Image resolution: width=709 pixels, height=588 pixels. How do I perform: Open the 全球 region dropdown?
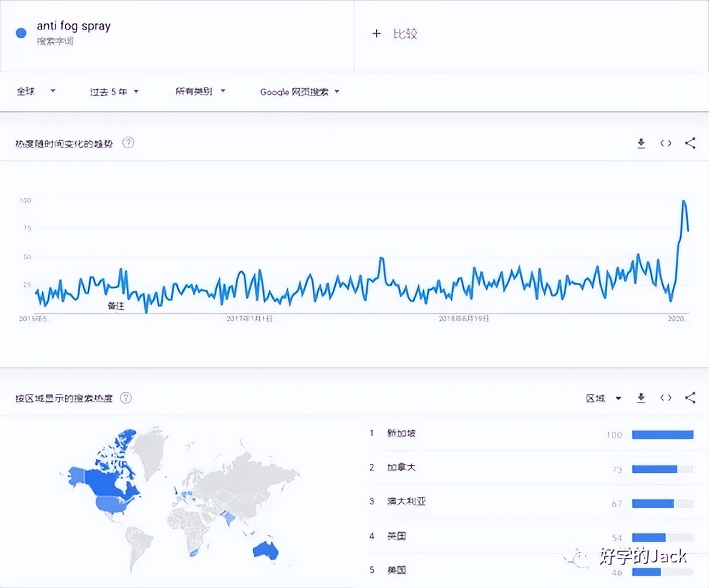click(x=36, y=92)
